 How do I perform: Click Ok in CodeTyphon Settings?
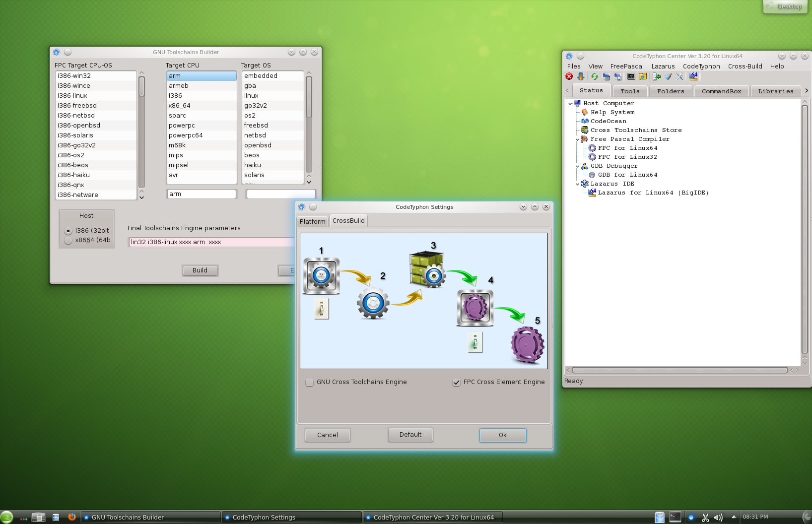(503, 435)
